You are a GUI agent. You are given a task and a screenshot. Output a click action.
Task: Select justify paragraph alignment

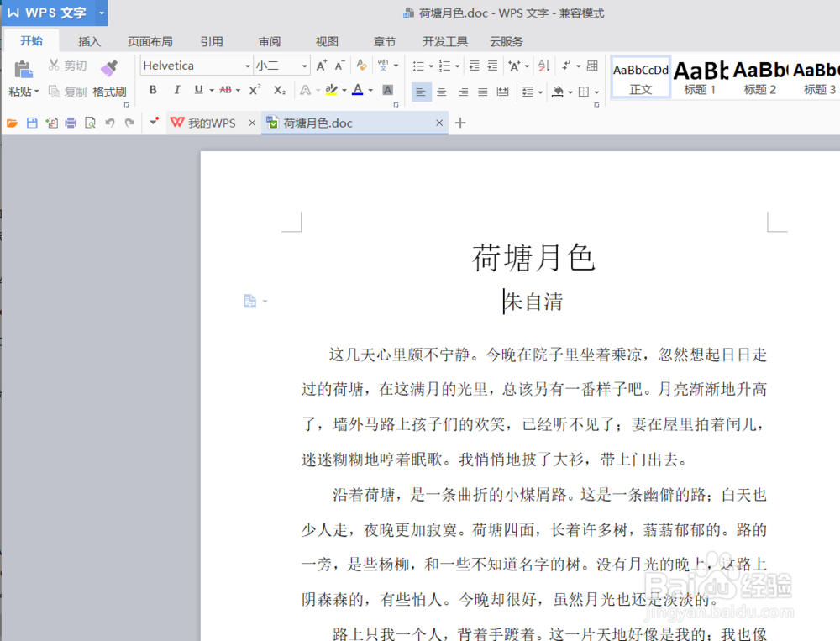coord(483,92)
